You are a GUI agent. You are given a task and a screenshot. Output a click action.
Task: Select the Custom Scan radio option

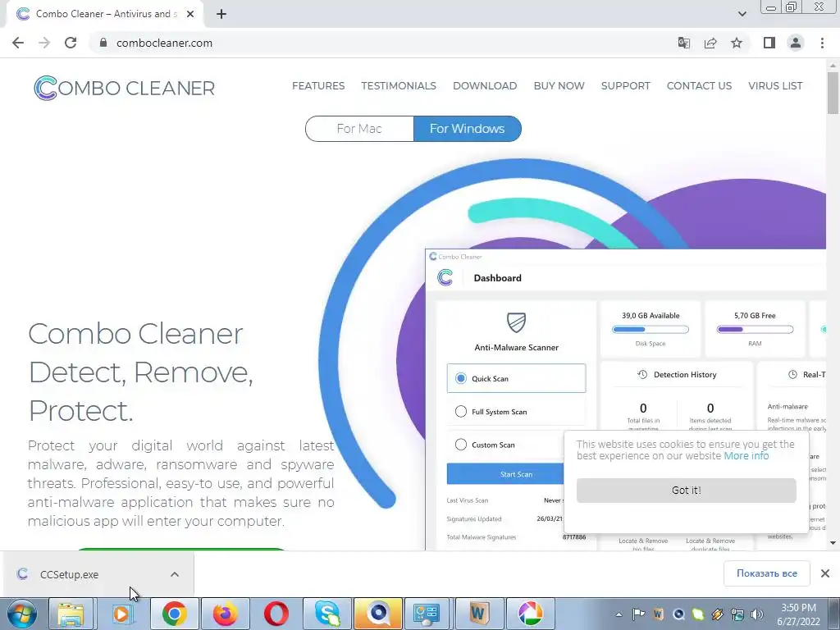461,445
